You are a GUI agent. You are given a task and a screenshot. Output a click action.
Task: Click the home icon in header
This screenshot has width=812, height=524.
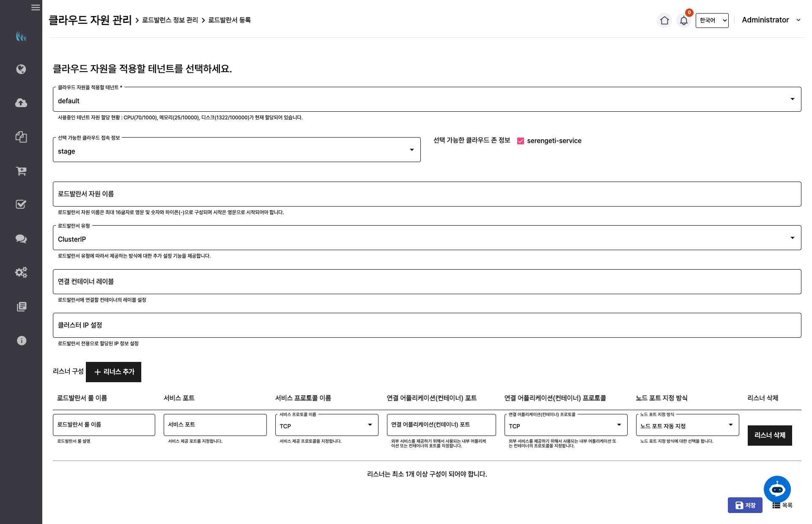(664, 20)
